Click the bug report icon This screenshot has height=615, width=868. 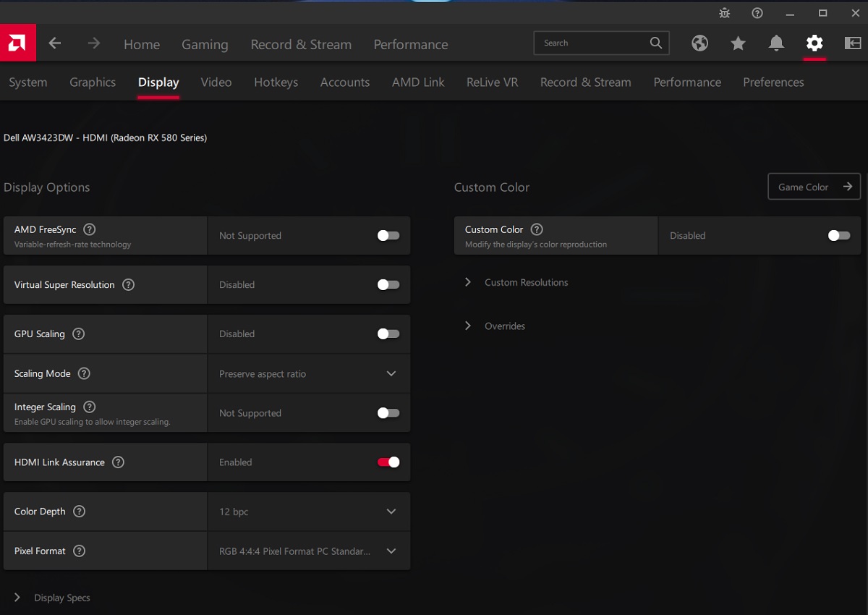[724, 13]
